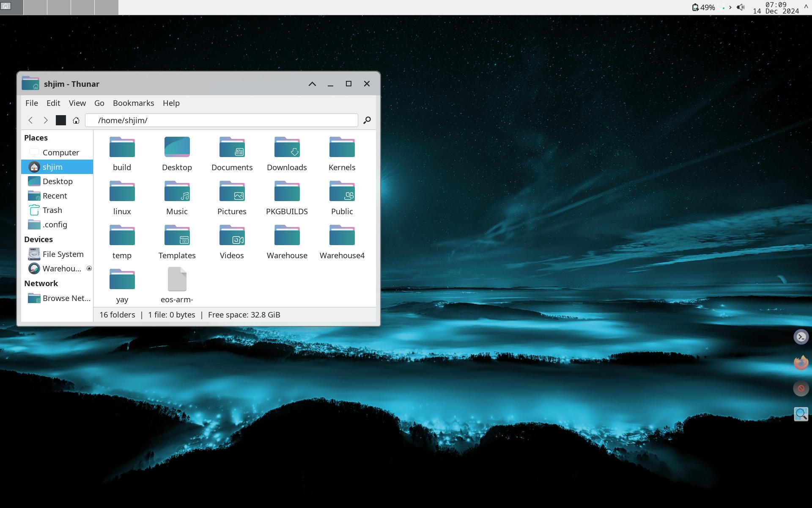
Task: Launch terminal from the right dock
Action: point(801,337)
